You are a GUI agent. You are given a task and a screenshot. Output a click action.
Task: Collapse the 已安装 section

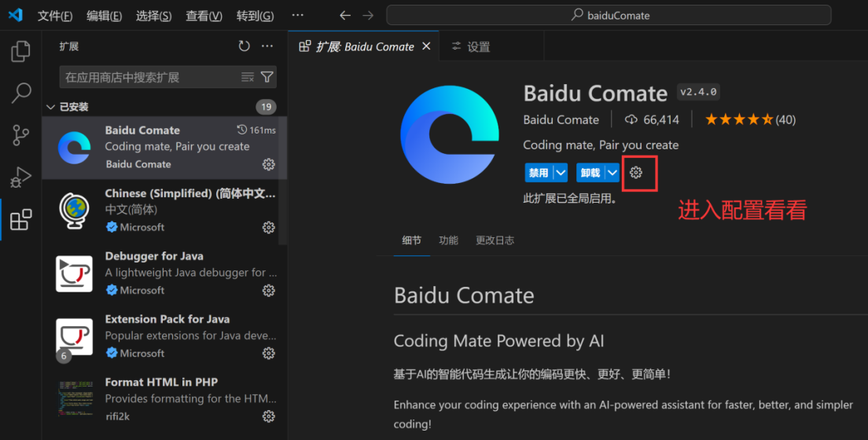tap(50, 107)
